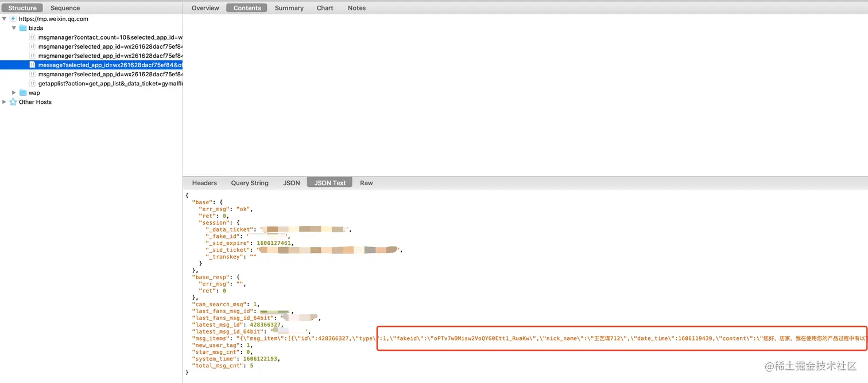
Task: Click the bizda folder icon
Action: coord(23,28)
